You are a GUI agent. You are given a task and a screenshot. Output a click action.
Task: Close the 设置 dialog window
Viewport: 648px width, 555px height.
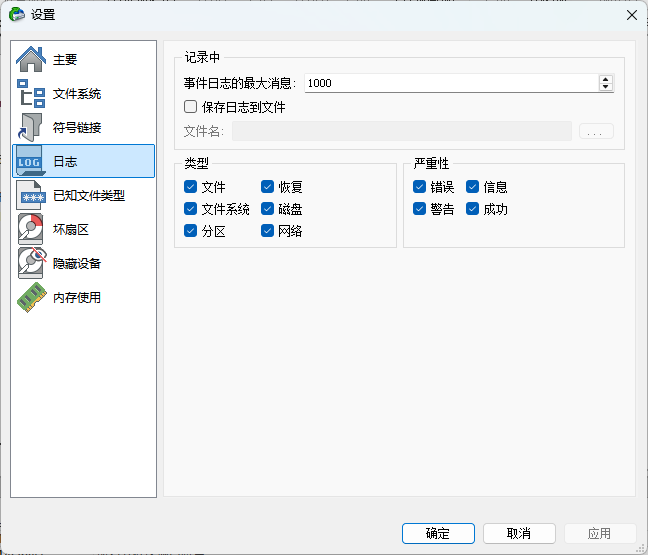pos(631,15)
